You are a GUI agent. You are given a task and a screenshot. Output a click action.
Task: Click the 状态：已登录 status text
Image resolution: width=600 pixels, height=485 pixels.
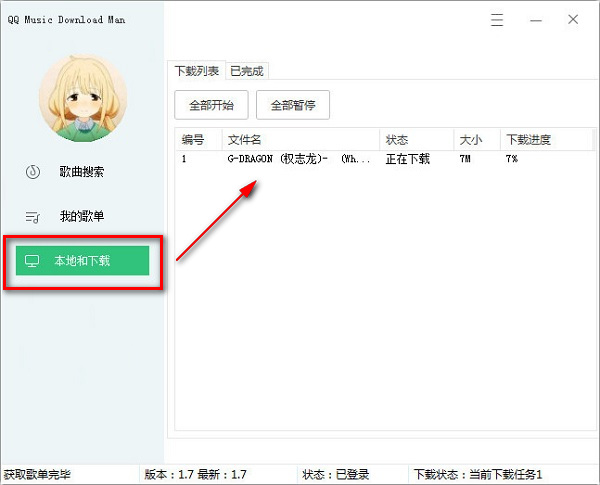pyautogui.click(x=336, y=475)
